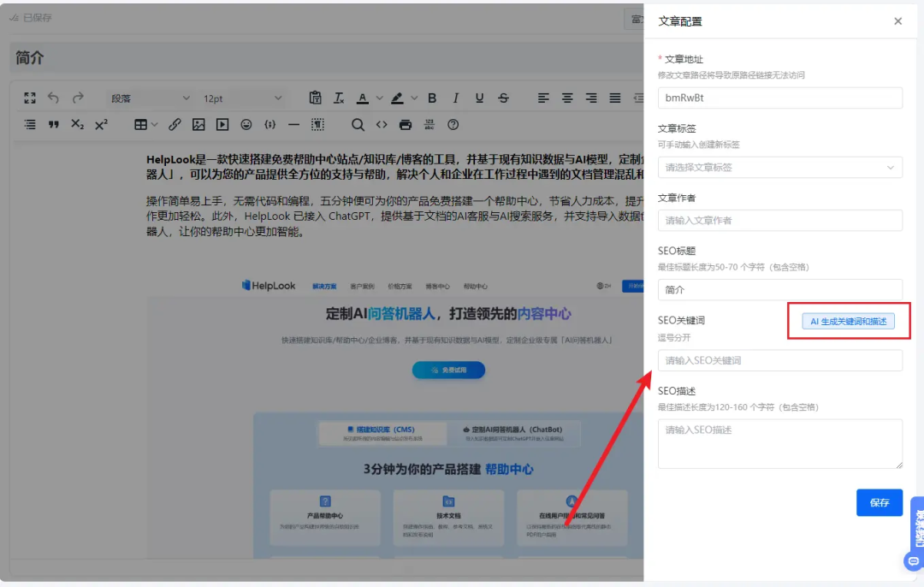This screenshot has width=924, height=587.
Task: Open the 段落 paragraph format dropdown
Action: 150,98
